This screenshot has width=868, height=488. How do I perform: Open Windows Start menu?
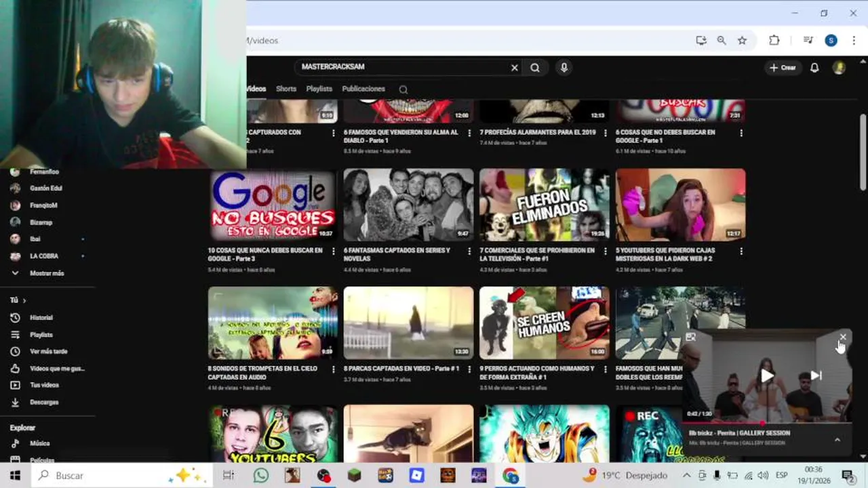point(15,476)
